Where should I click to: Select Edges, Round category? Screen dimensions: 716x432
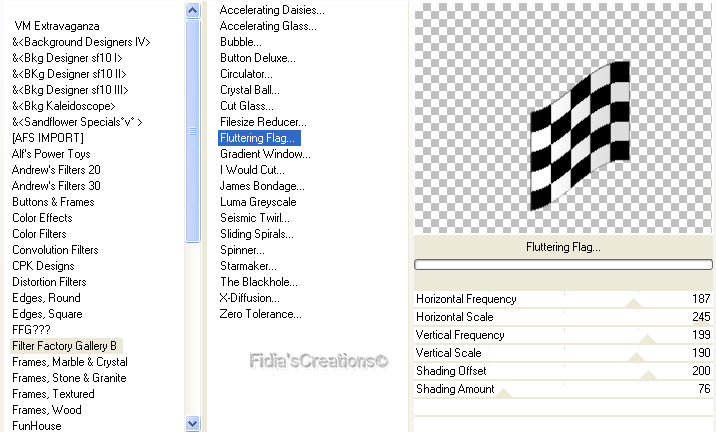[46, 298]
